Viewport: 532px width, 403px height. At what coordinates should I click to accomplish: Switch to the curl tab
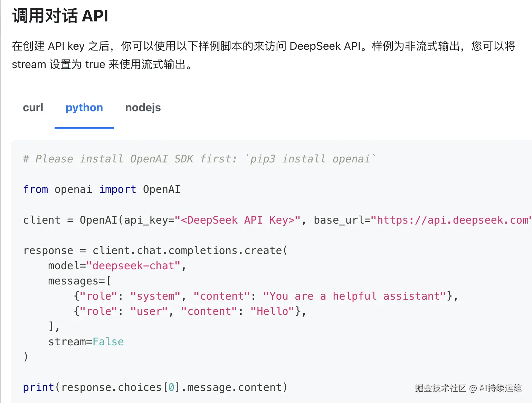(33, 107)
